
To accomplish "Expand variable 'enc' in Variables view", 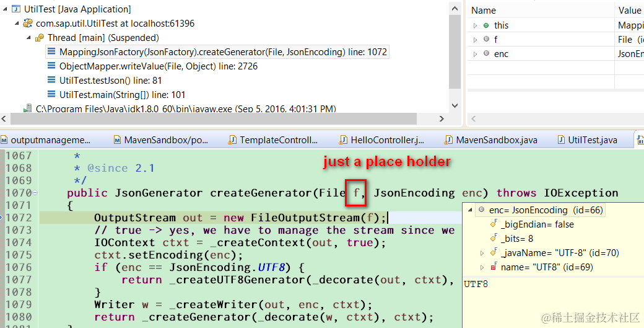I will click(x=475, y=54).
